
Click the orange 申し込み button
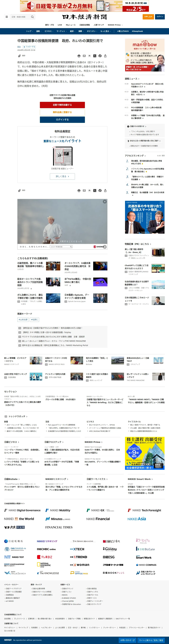point(148,17)
